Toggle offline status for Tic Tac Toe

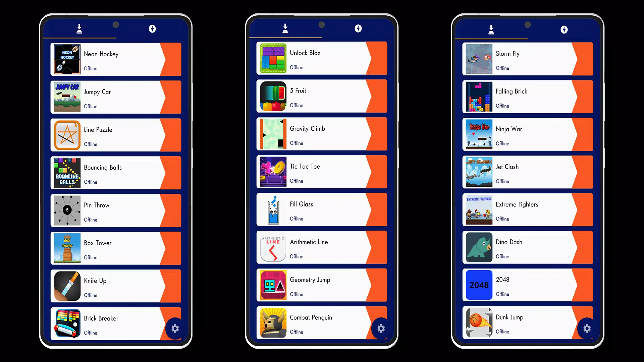point(296,181)
